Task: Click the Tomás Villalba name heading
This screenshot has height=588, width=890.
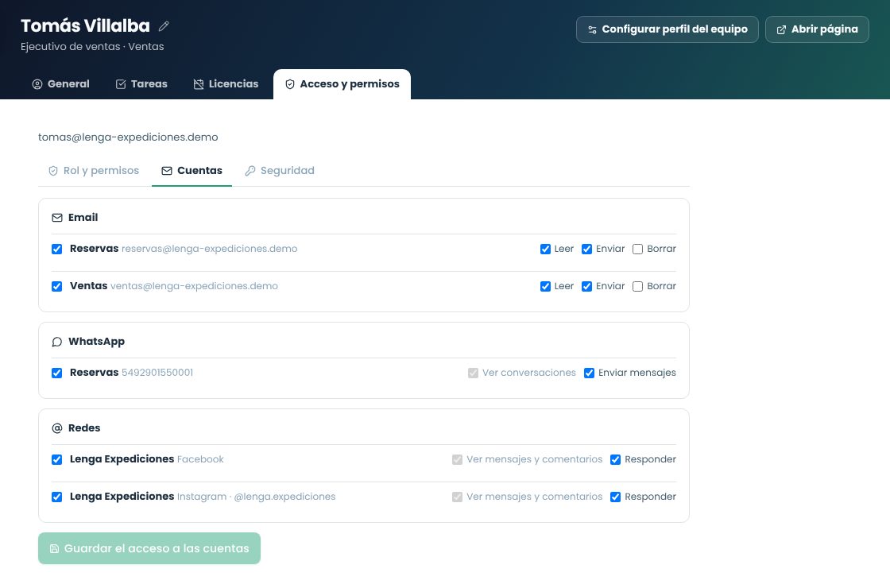Action: pyautogui.click(x=85, y=25)
